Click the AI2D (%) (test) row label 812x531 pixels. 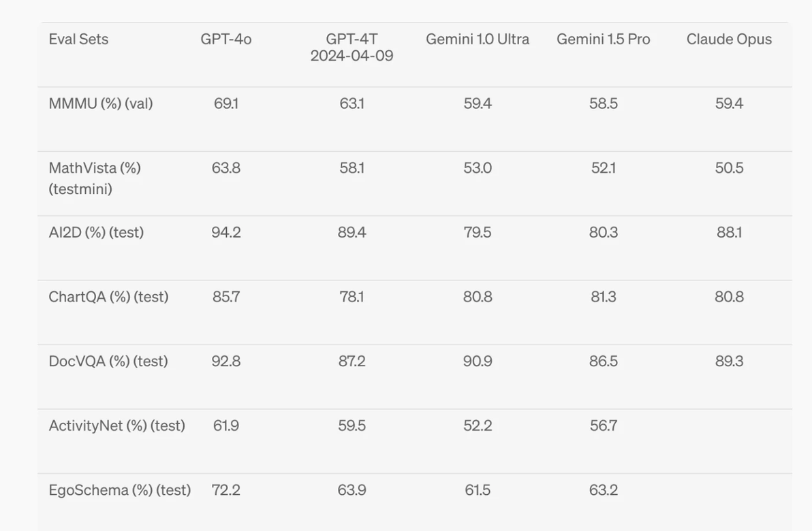96,232
